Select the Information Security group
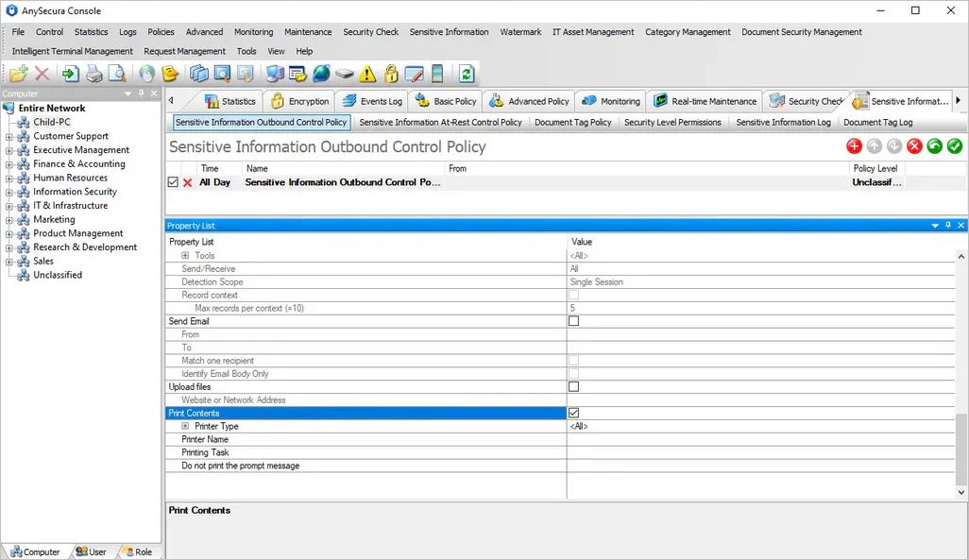 (x=75, y=192)
